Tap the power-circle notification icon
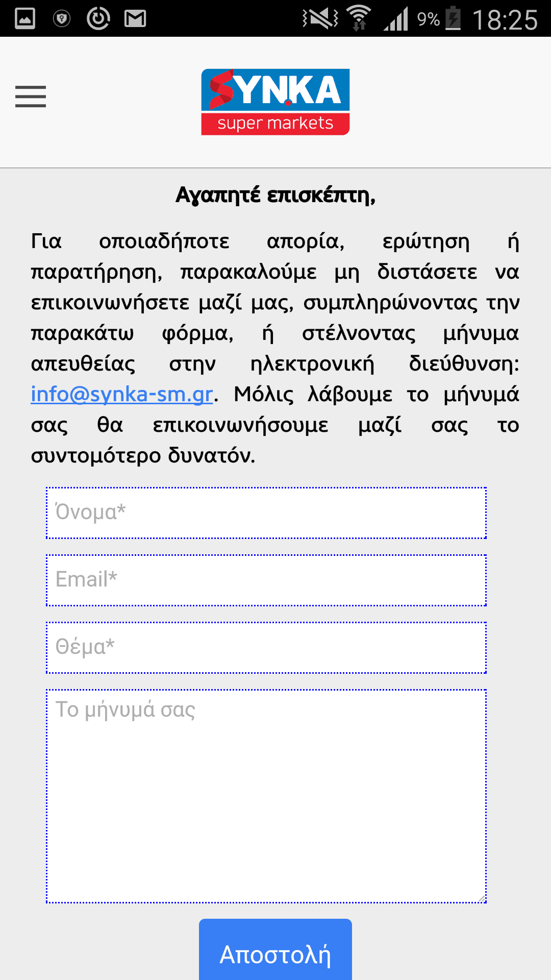551x980 pixels. pos(98,18)
